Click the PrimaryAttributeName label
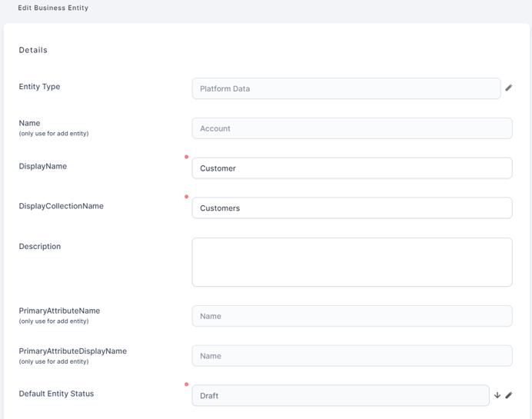This screenshot has height=419, width=532. [59, 311]
